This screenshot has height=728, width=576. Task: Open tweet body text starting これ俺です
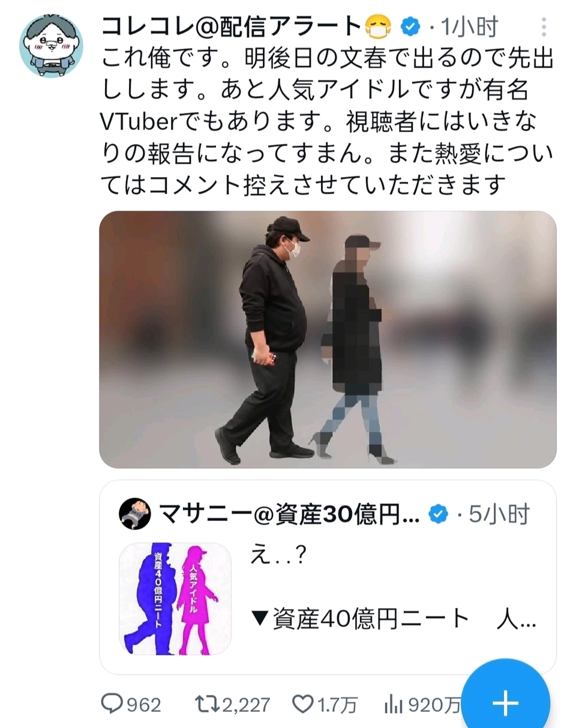click(328, 122)
